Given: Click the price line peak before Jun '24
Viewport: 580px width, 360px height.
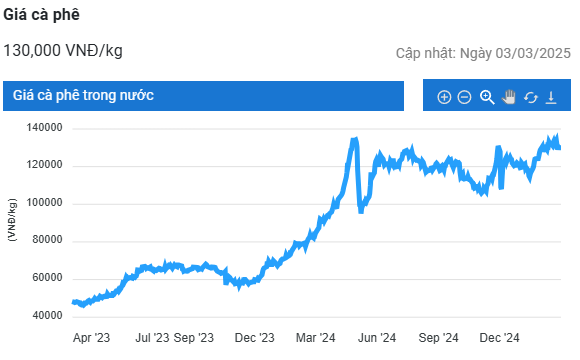Looking at the screenshot, I should pyautogui.click(x=354, y=140).
